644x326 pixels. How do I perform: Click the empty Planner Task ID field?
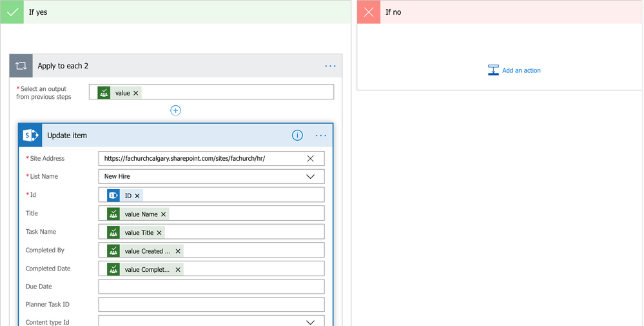pyautogui.click(x=211, y=305)
